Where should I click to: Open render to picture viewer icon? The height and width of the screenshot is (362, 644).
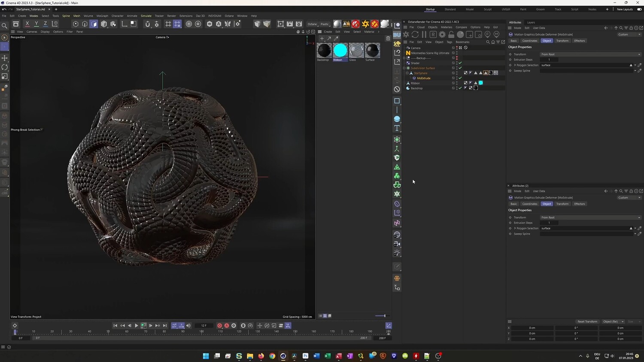(x=290, y=24)
